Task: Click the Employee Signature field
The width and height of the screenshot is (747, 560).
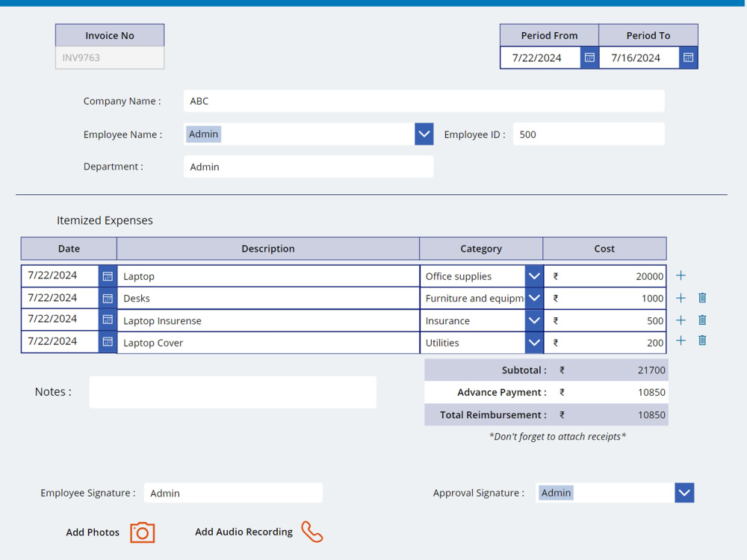Action: (233, 493)
